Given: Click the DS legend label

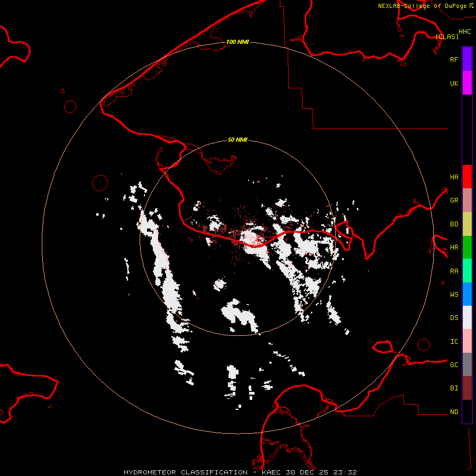Looking at the screenshot, I should tap(454, 318).
